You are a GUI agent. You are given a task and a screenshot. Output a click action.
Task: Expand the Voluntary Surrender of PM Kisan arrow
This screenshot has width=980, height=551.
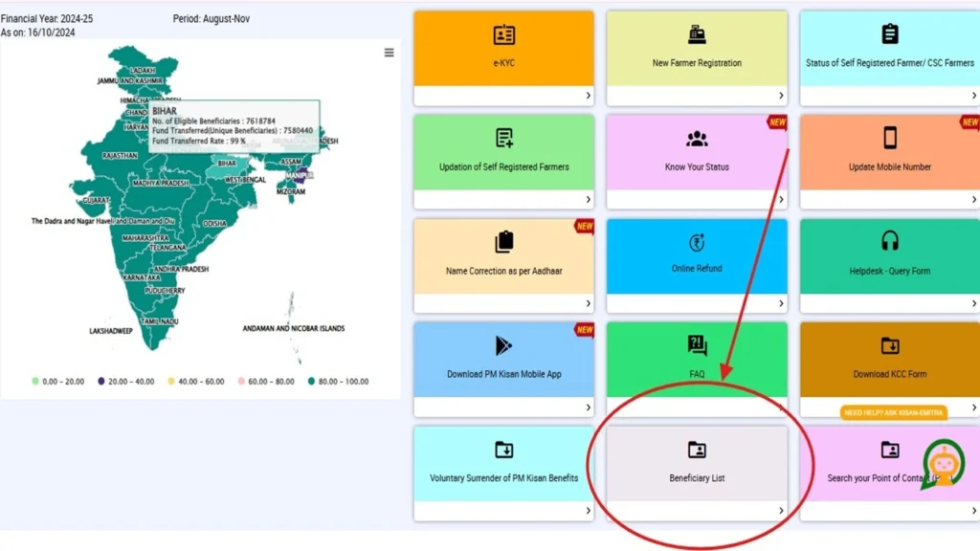589,511
